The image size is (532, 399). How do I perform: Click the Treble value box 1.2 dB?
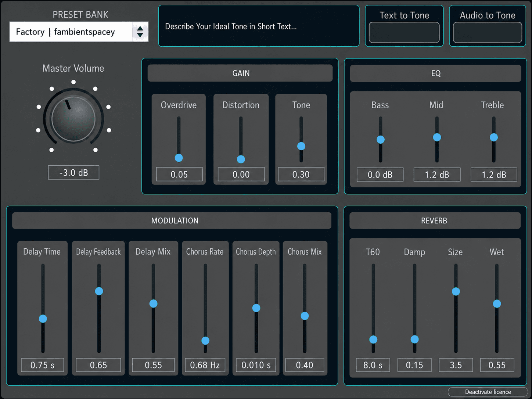point(494,175)
